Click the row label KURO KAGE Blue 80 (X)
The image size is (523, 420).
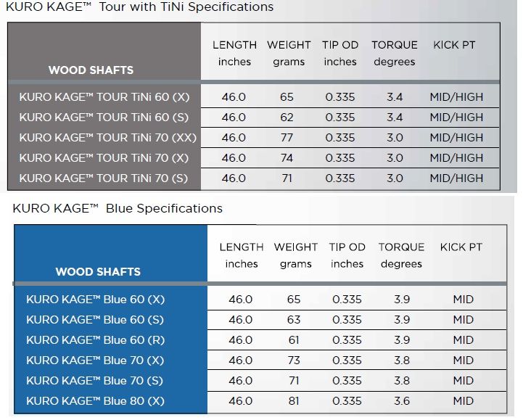tap(96, 401)
